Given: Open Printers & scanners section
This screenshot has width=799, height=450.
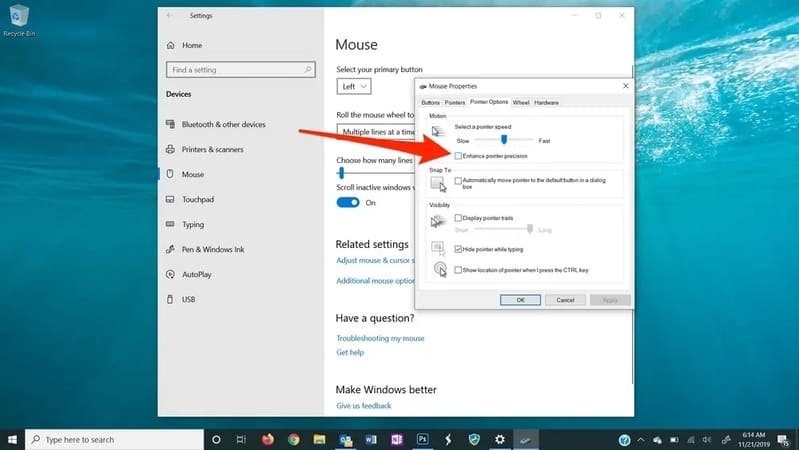Looking at the screenshot, I should (x=212, y=149).
